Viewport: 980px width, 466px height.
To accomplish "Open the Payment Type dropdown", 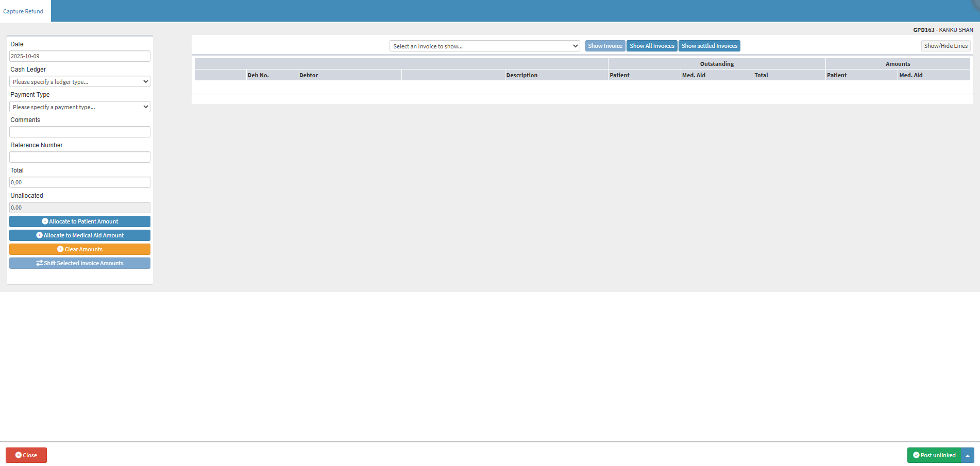I will click(x=80, y=107).
